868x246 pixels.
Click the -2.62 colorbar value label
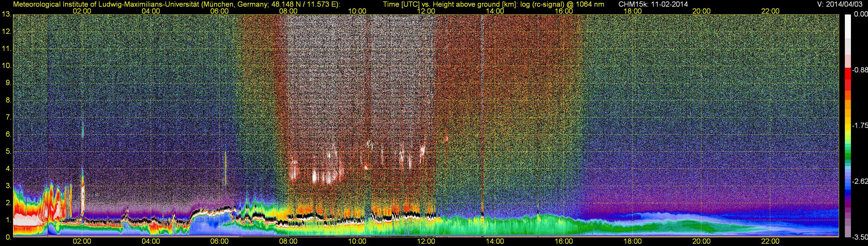(860, 181)
